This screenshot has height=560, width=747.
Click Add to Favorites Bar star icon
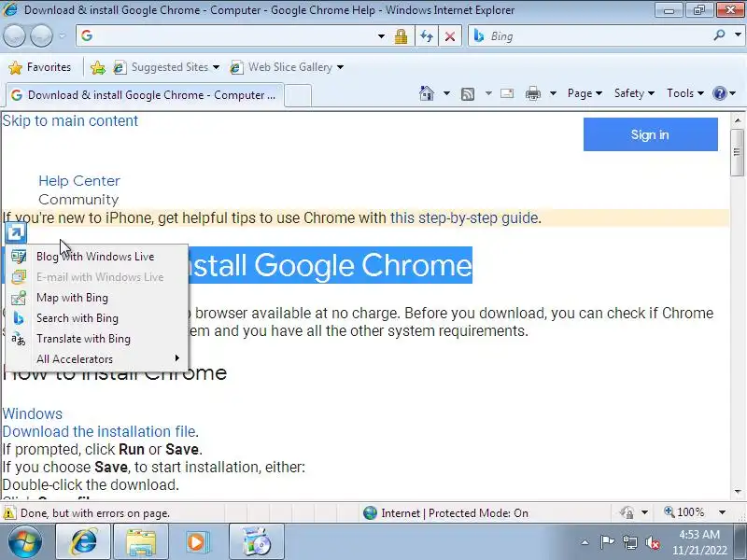tap(98, 67)
